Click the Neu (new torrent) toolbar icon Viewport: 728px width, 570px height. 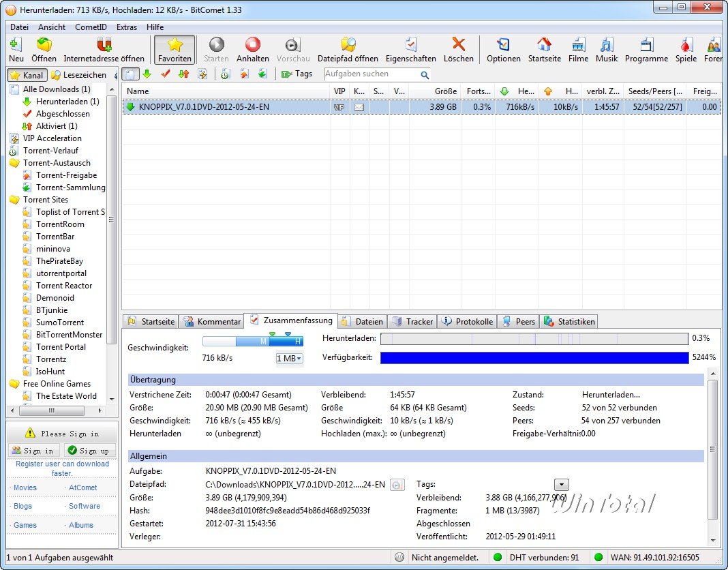click(16, 45)
